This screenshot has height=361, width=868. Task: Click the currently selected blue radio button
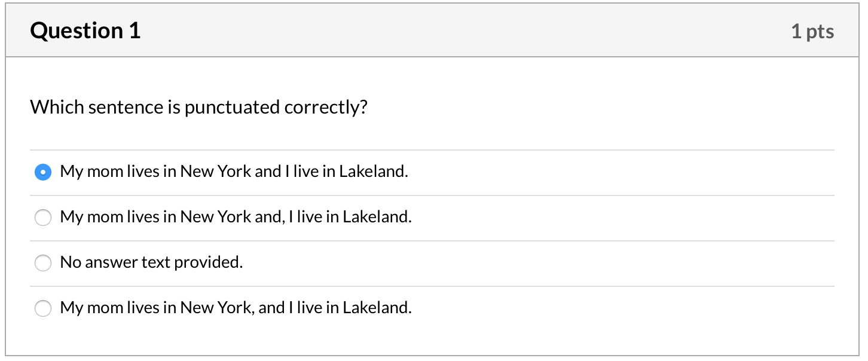42,172
